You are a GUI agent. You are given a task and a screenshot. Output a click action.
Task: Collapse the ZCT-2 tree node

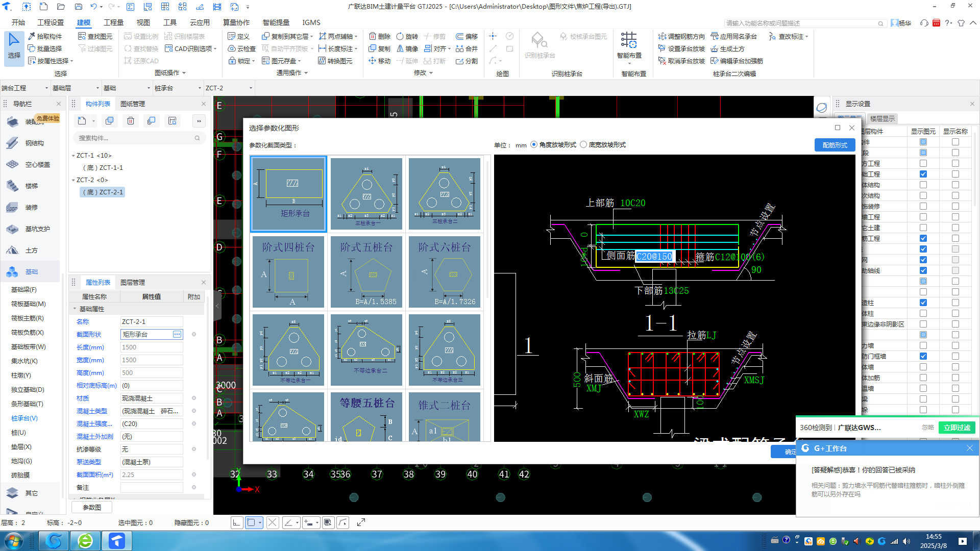point(73,180)
